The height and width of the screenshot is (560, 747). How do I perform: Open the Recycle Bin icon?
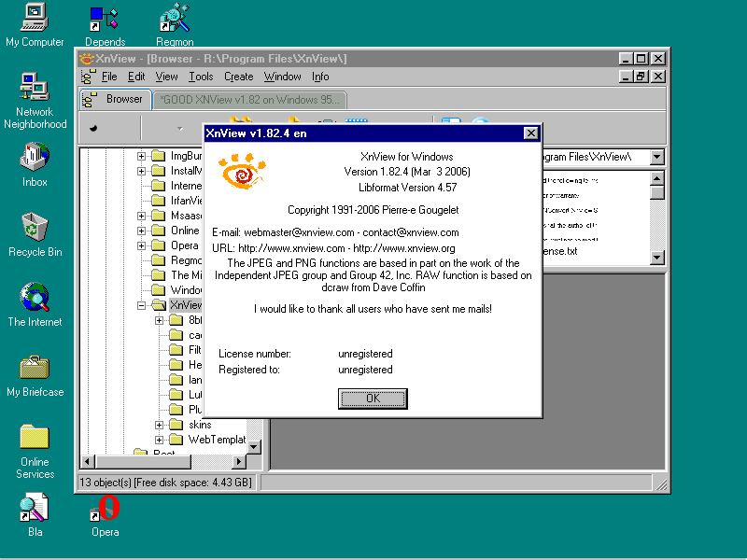35,234
